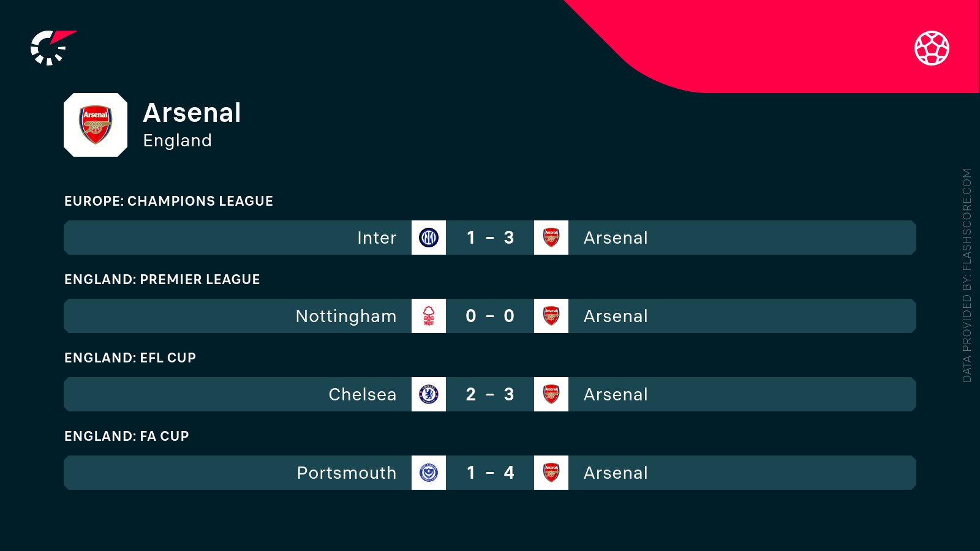Click the Chelsea team name

pos(362,394)
